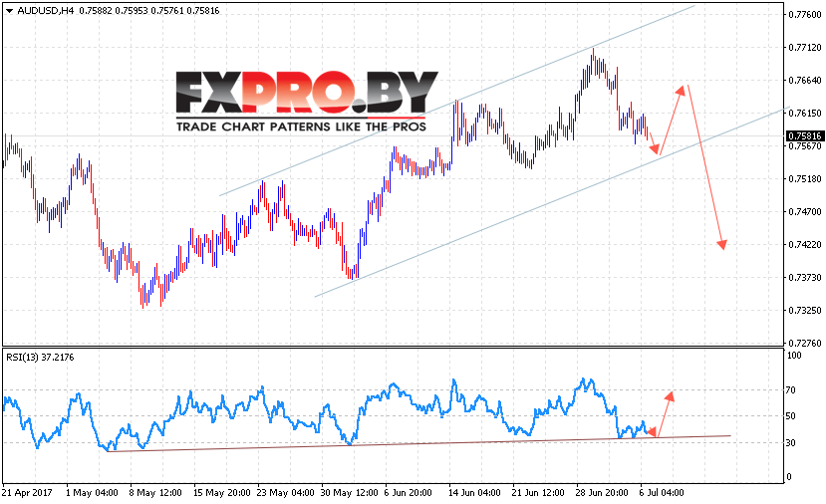The width and height of the screenshot is (826, 504).
Task: Click the AUDUSD,H4 chart title text
Action: [45, 11]
